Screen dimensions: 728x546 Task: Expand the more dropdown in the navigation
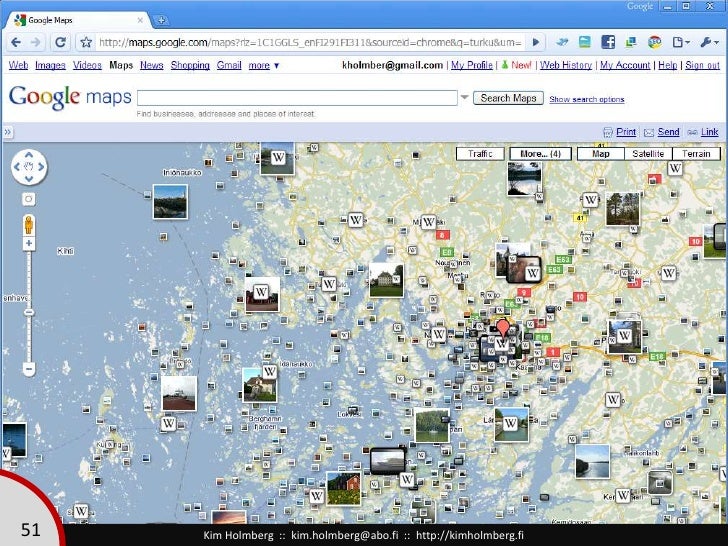click(x=264, y=65)
